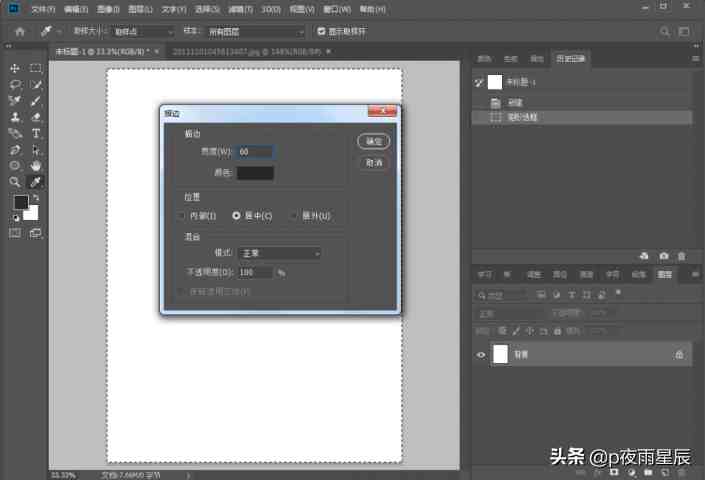Click the foreground color swatch
The width and height of the screenshot is (705, 480).
point(21,202)
